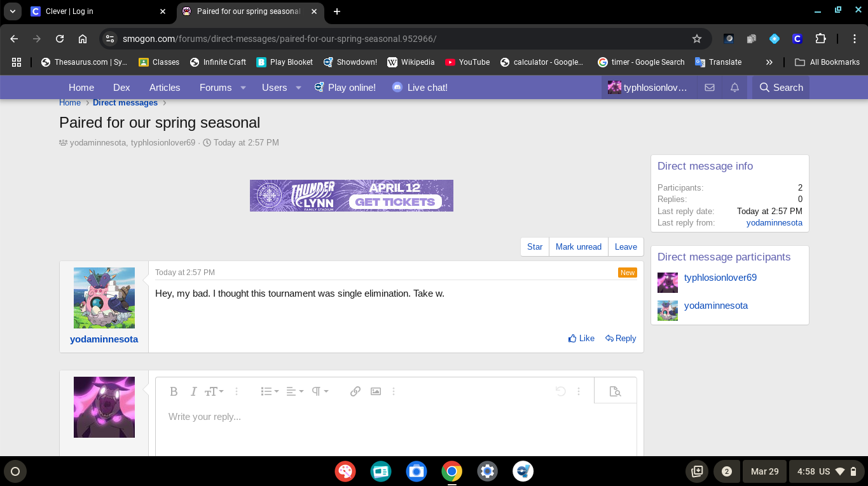Toggle Star on this conversation
The width and height of the screenshot is (868, 486).
pyautogui.click(x=535, y=246)
